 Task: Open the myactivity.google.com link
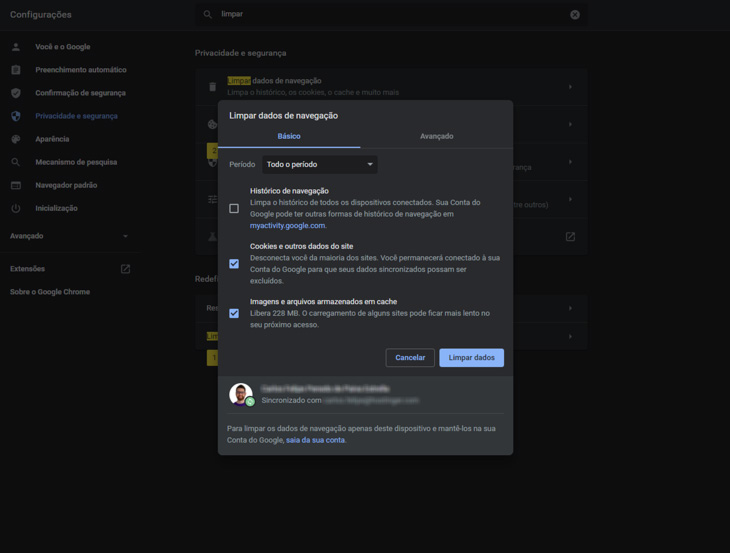click(x=287, y=225)
